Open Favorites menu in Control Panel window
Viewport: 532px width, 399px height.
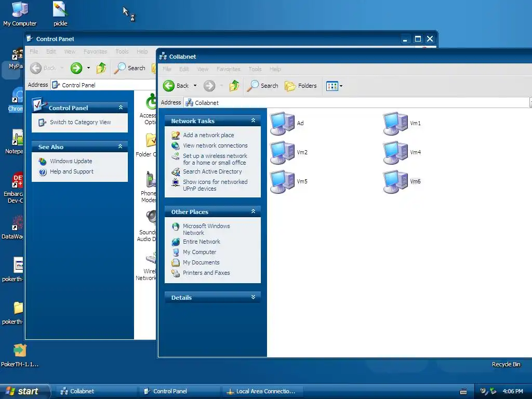click(x=96, y=51)
